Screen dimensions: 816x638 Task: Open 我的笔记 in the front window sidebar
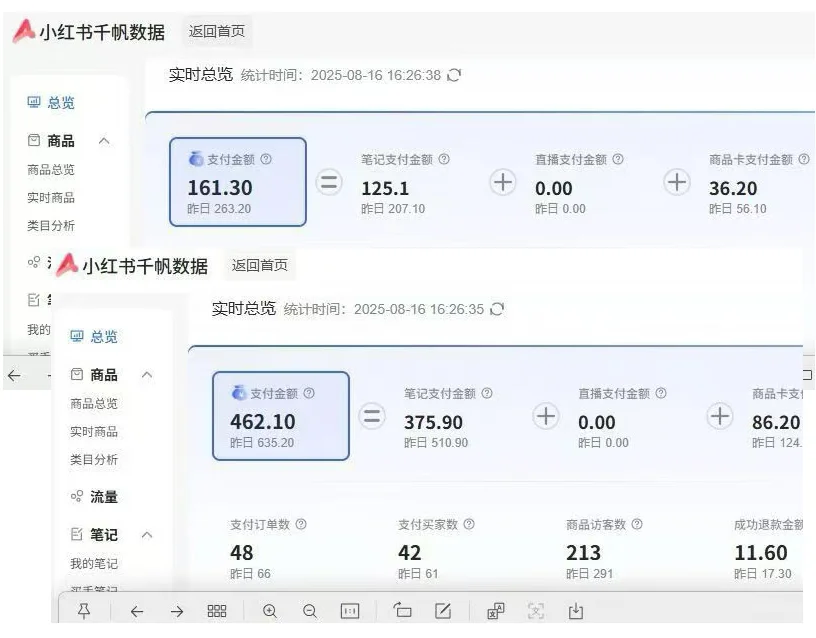[x=94, y=563]
